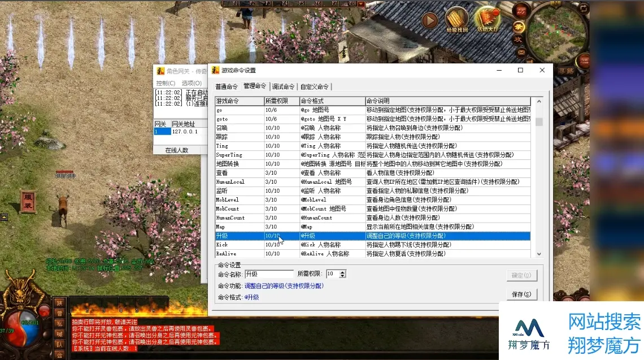Click the 角色网关 window title icon

(x=160, y=71)
